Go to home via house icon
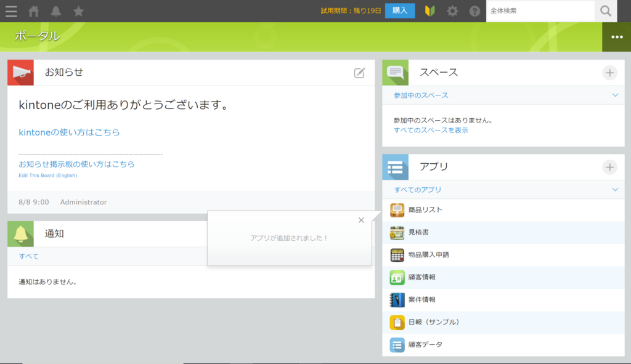This screenshot has width=631, height=364. pos(34,11)
